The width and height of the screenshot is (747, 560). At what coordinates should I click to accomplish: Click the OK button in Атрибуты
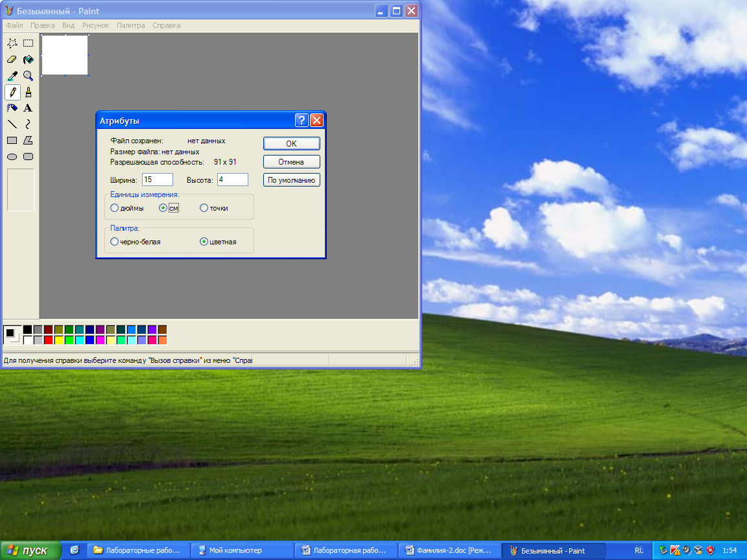click(x=292, y=143)
